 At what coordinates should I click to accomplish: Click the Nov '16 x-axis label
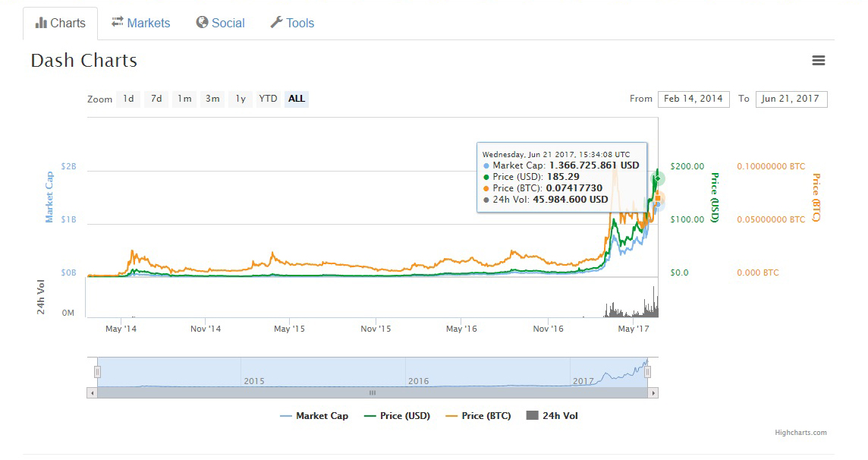(548, 329)
